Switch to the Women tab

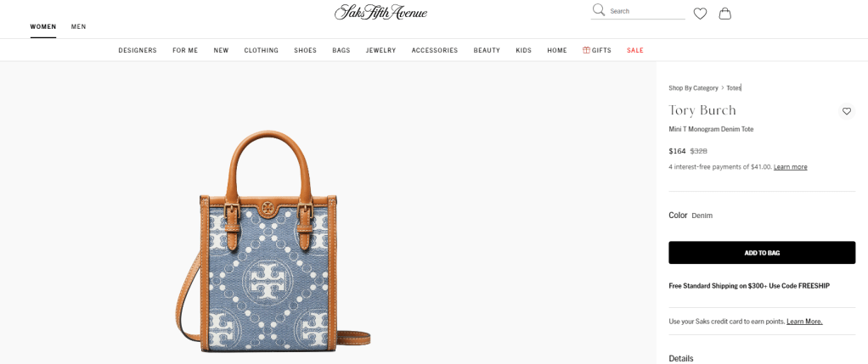43,26
